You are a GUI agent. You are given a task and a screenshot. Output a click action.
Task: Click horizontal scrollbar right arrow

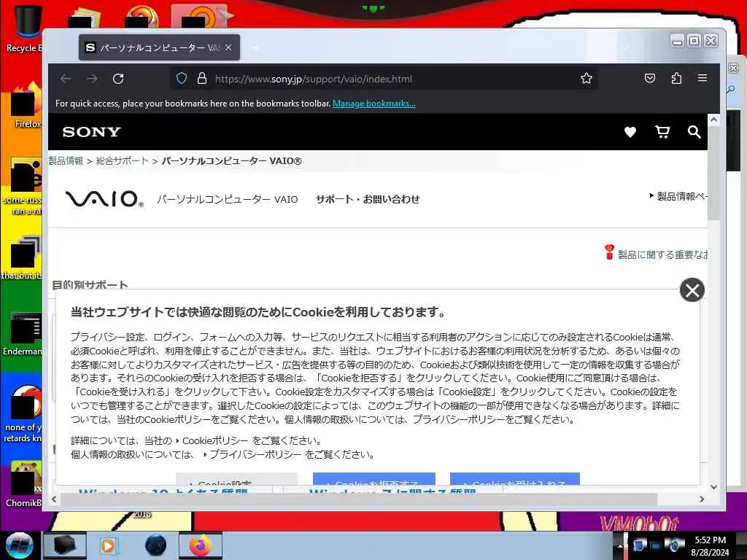702,499
